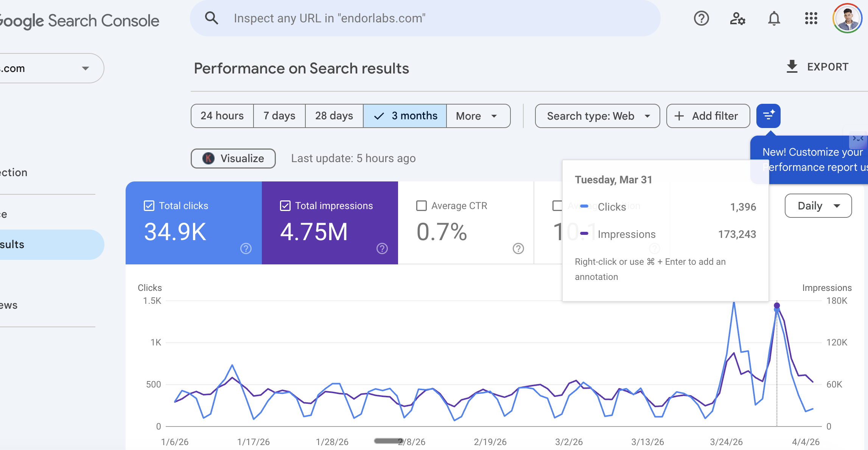Uncheck the Total clicks metric
The height and width of the screenshot is (450, 868).
(149, 205)
